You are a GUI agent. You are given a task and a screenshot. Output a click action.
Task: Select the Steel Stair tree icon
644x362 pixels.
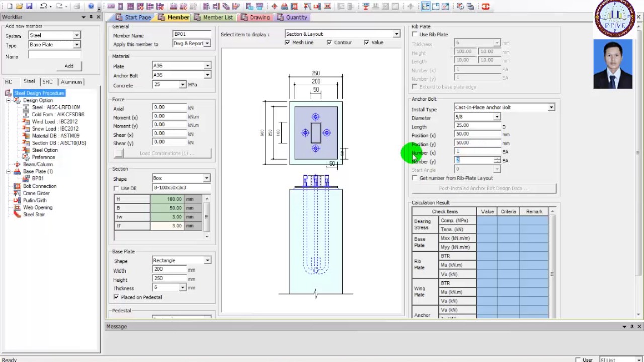click(17, 214)
